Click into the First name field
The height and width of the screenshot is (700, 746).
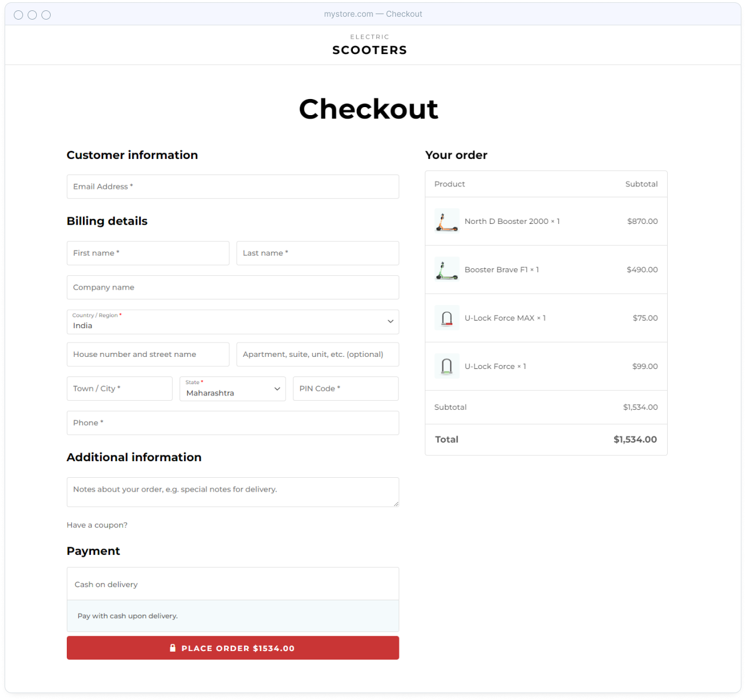(x=148, y=253)
